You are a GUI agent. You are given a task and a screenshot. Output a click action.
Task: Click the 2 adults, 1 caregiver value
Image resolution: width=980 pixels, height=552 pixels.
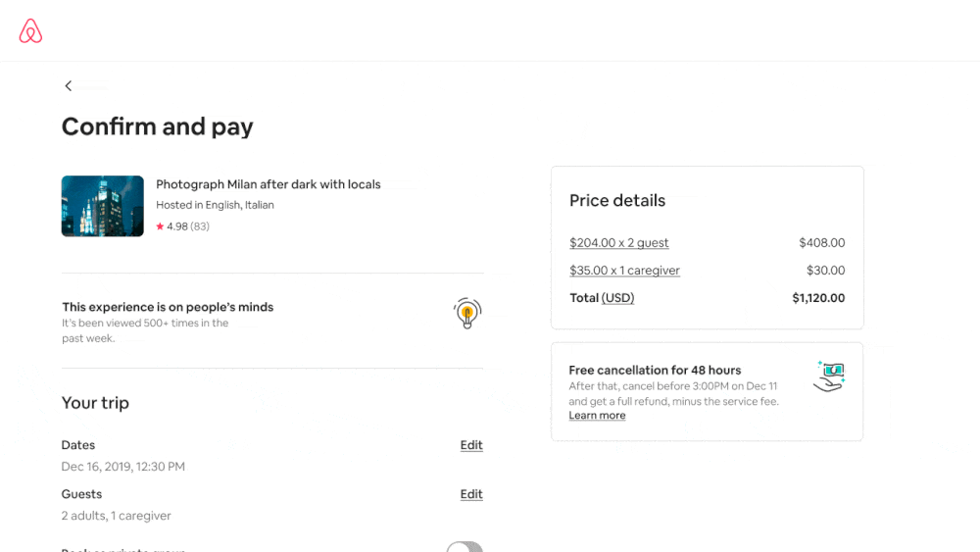point(117,516)
